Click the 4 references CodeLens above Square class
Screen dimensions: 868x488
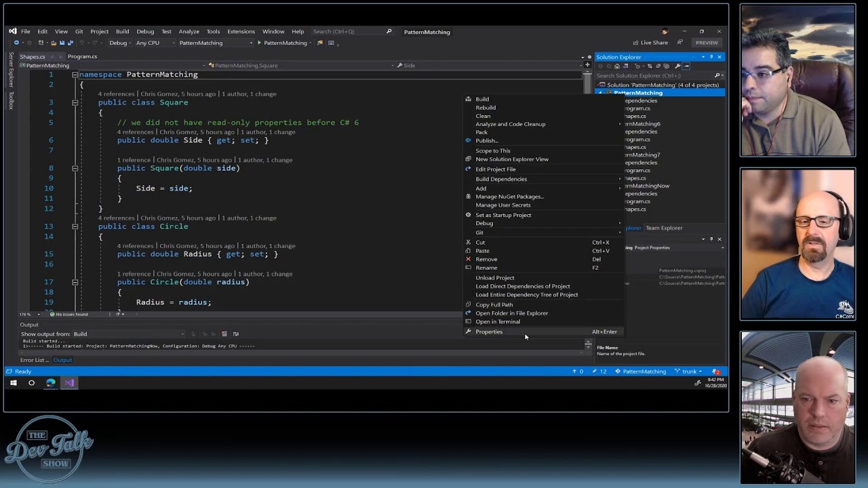pyautogui.click(x=117, y=94)
